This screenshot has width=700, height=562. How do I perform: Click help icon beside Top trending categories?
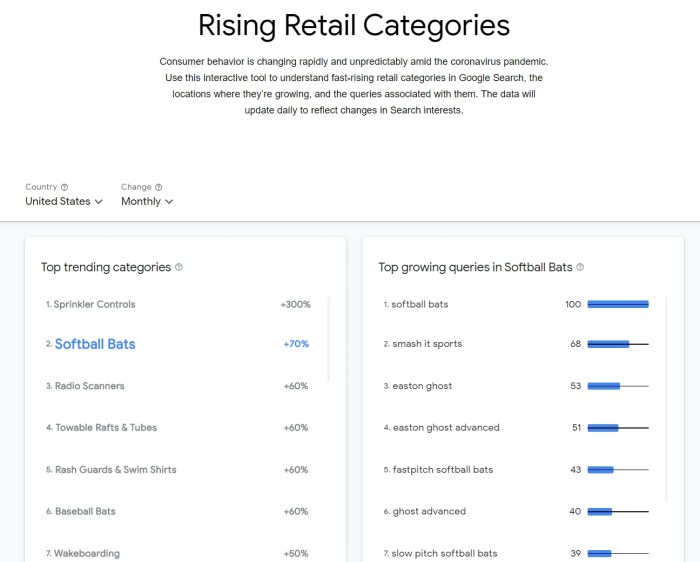click(179, 267)
